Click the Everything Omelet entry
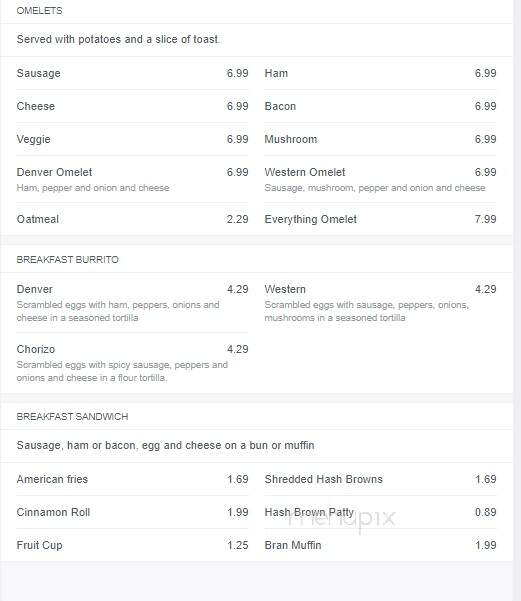 pyautogui.click(x=380, y=219)
